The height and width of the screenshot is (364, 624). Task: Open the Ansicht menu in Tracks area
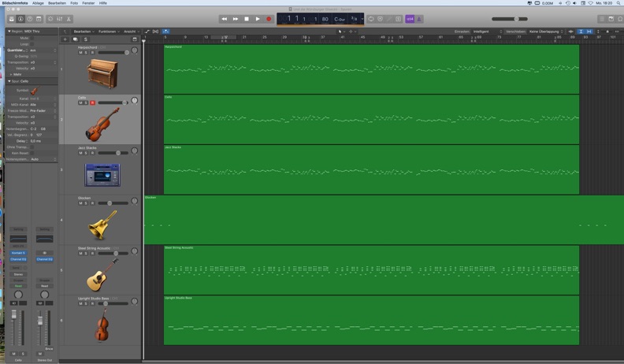132,32
